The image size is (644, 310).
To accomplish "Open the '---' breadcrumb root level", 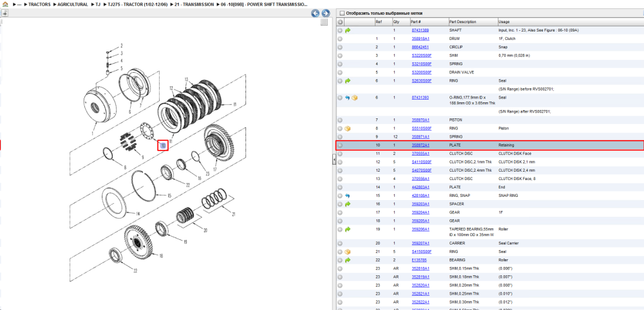I will (19, 4).
